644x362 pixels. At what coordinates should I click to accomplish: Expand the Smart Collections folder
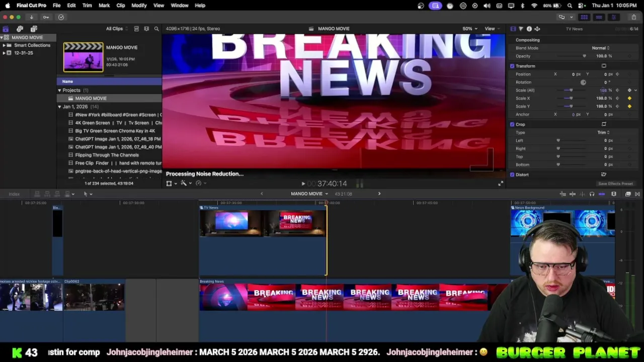4,45
